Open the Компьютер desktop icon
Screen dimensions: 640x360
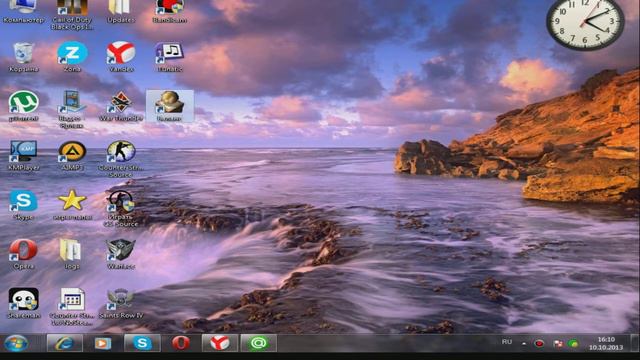(23, 11)
